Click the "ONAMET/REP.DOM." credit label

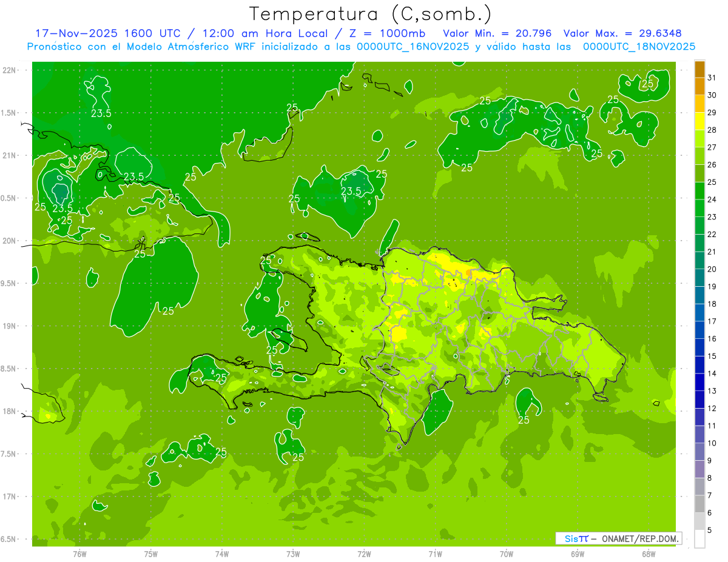point(641,538)
